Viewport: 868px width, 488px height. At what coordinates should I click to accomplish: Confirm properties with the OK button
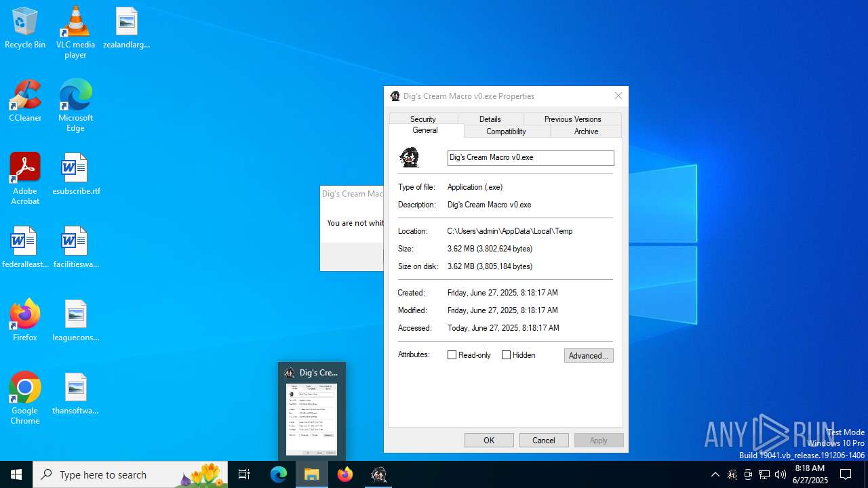(489, 440)
